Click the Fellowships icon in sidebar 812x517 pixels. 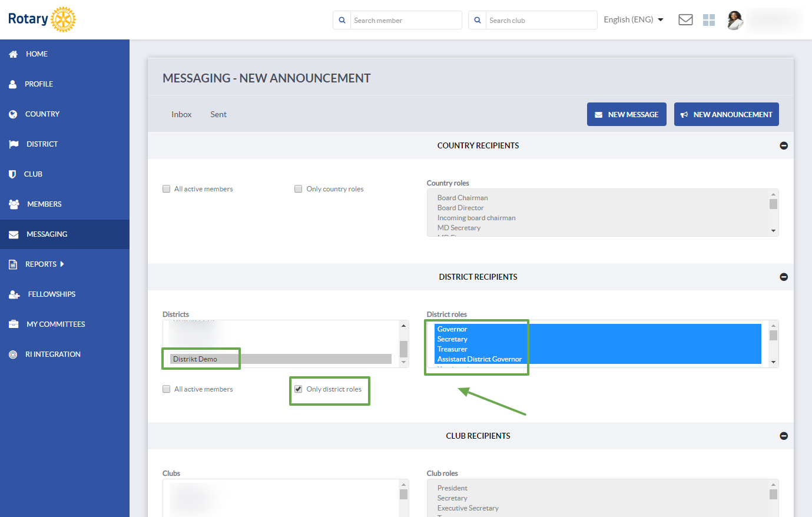coord(14,294)
